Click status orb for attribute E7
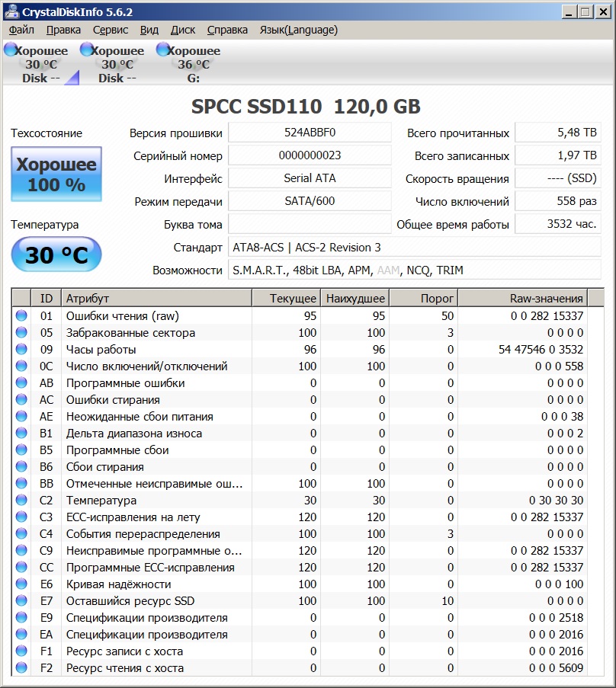The height and width of the screenshot is (688, 616). pos(21,600)
